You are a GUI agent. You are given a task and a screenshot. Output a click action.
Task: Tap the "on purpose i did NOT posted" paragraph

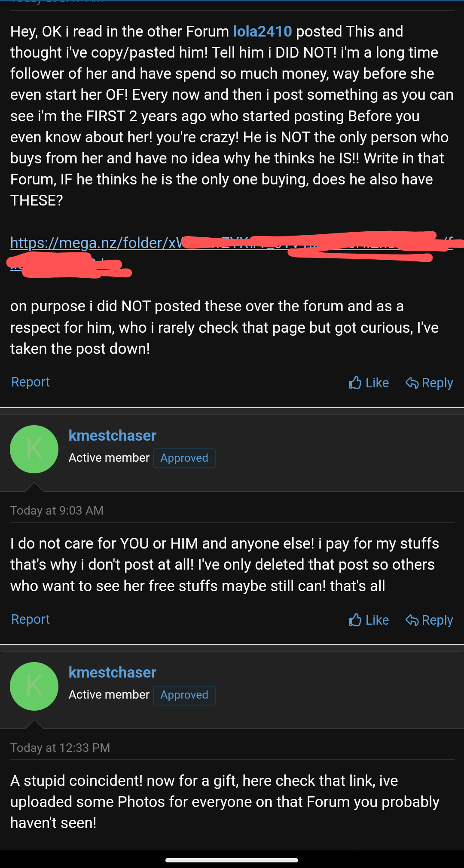pyautogui.click(x=223, y=327)
